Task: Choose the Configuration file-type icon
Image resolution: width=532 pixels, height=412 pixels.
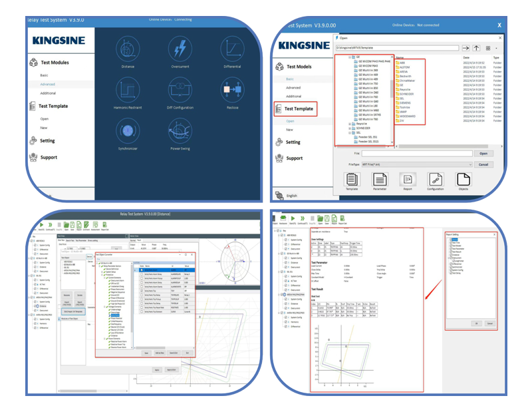Action: pyautogui.click(x=436, y=179)
